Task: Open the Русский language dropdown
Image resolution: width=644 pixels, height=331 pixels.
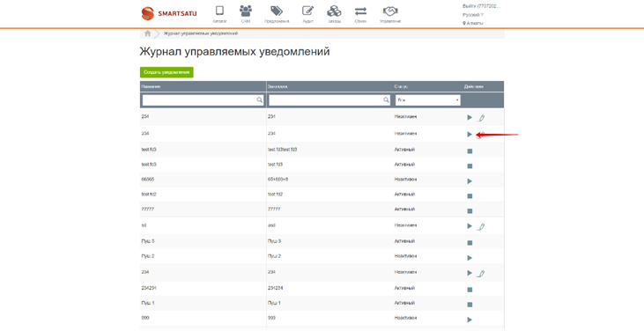Action: 473,15
